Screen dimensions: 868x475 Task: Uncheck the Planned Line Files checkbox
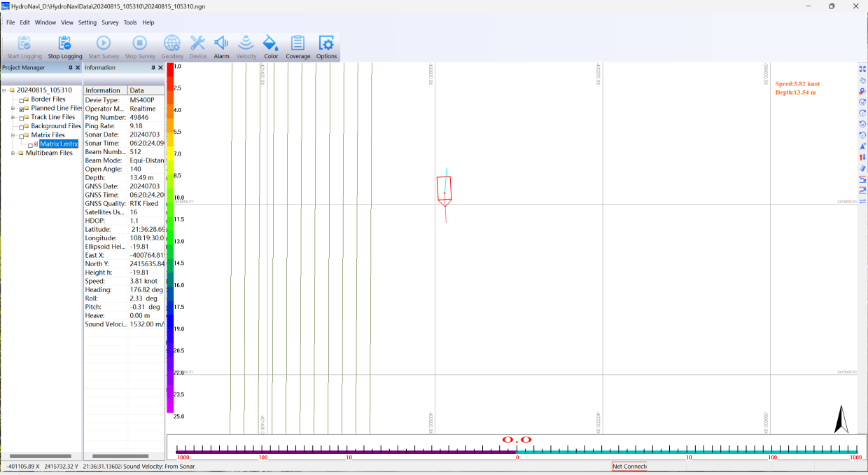22,109
